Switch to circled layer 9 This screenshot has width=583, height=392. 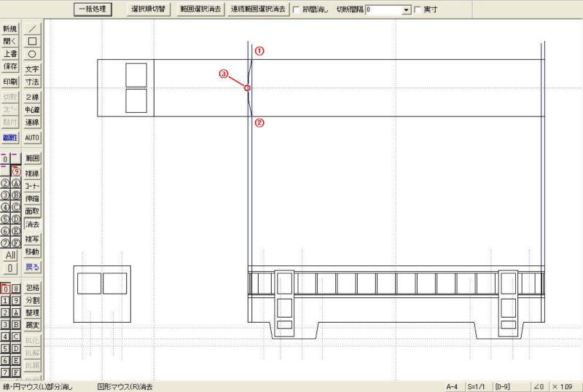coord(16,171)
